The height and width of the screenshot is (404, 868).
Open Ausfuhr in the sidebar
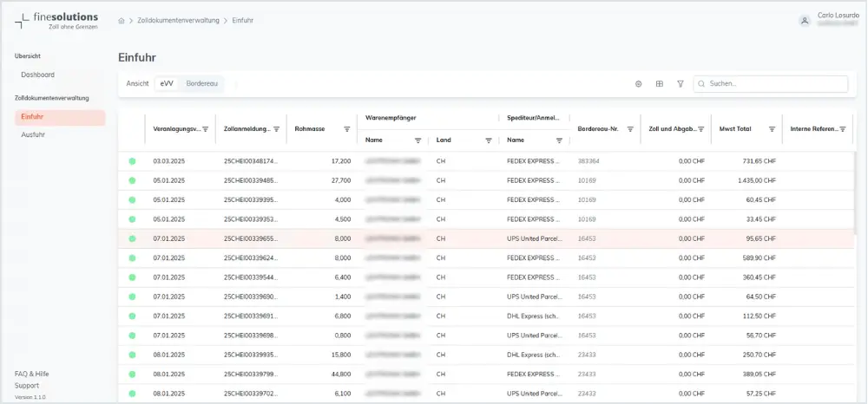(x=33, y=135)
